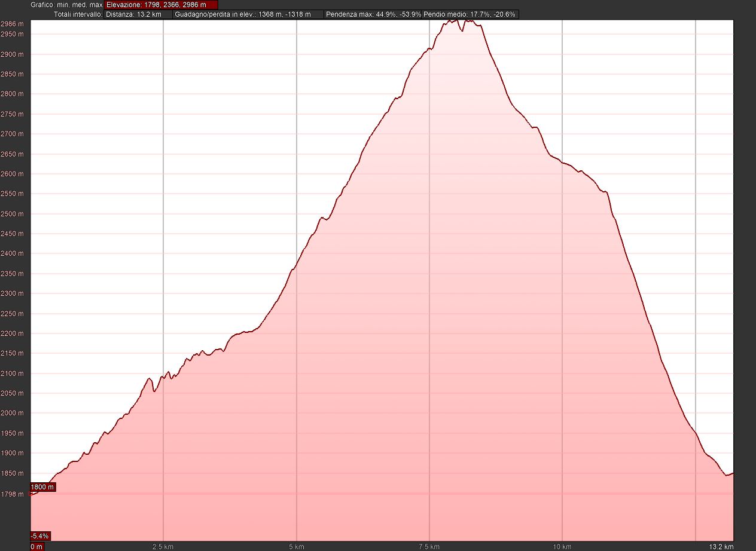Click the 10 km distance axis label
Viewport: 756px width, 551px height.
[562, 546]
